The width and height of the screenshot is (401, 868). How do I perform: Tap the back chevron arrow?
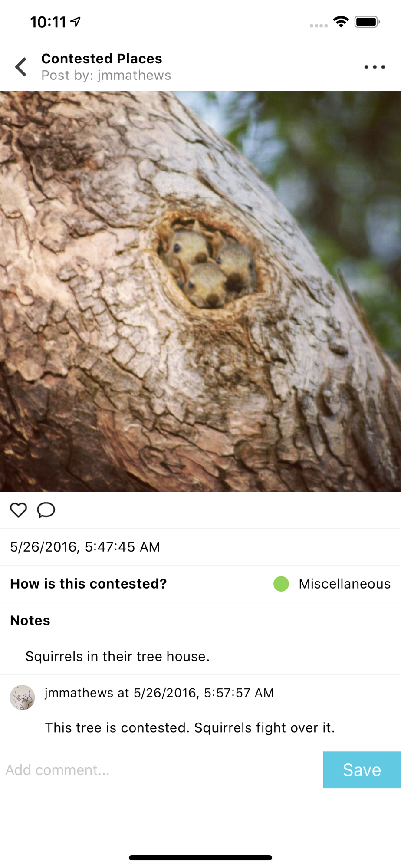pos(21,67)
